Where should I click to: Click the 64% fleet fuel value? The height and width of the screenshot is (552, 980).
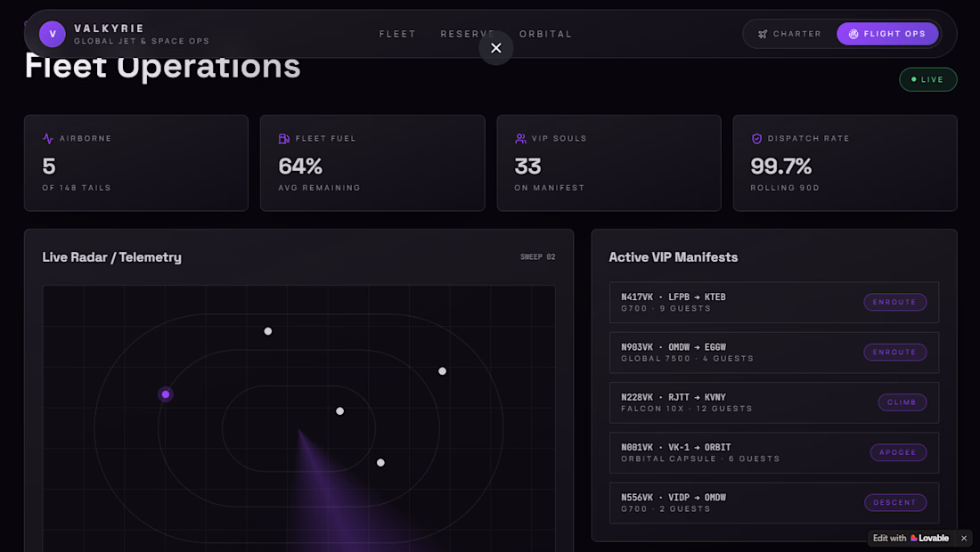300,166
